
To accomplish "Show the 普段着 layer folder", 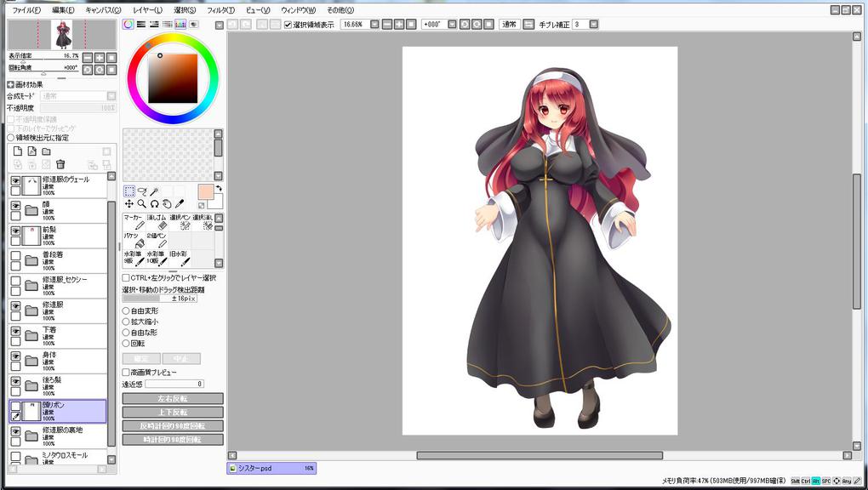I will coord(15,256).
